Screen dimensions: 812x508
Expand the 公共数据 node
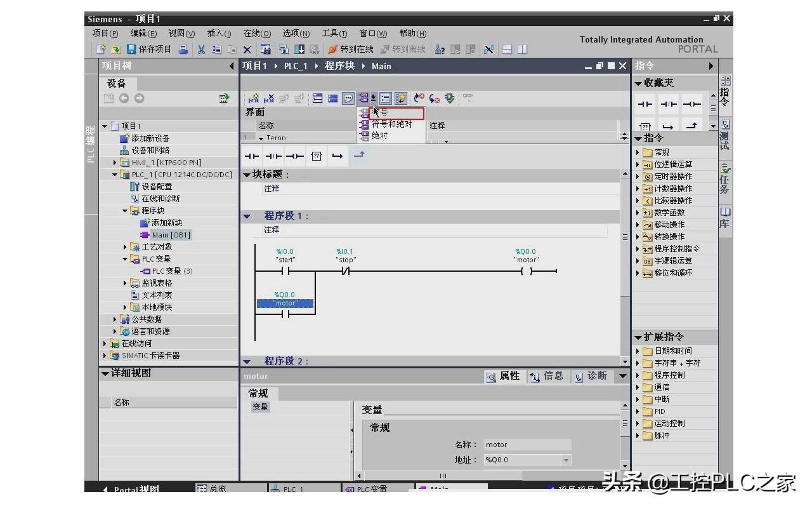pos(115,319)
